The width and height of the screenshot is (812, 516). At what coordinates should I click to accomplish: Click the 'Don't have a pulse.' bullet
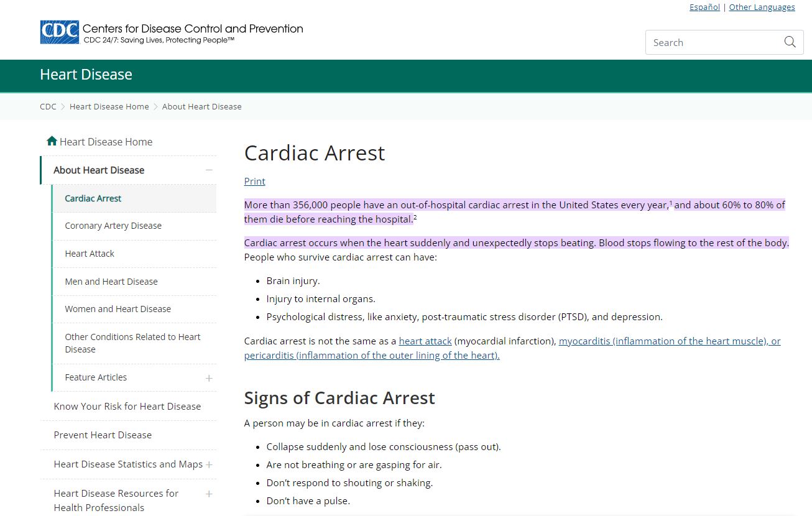(x=308, y=501)
